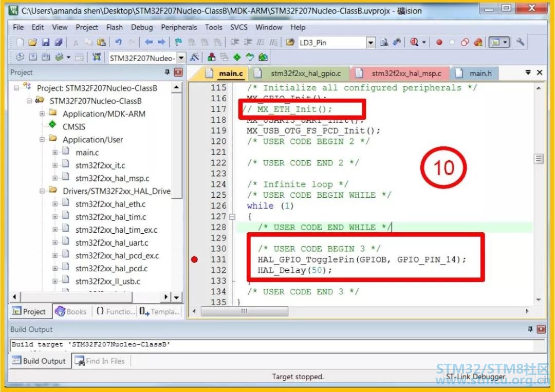
Task: Click the Select Software Packs icon
Action: pos(250,57)
